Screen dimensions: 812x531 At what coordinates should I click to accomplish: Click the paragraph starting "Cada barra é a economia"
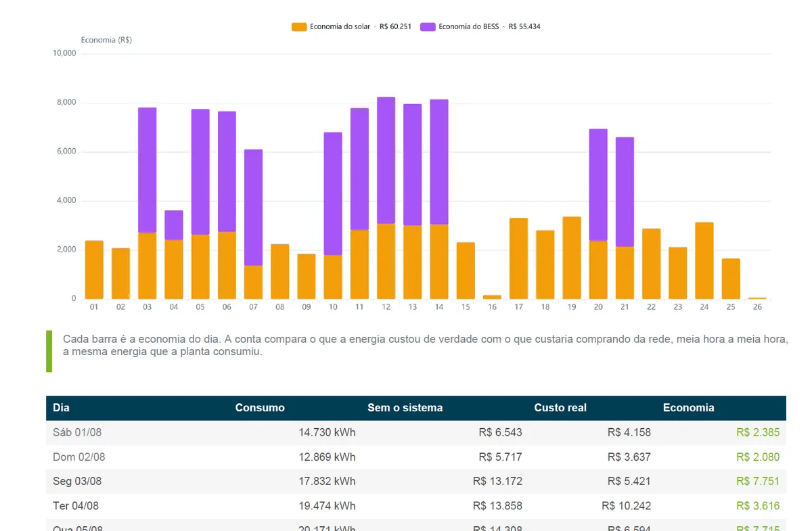425,345
